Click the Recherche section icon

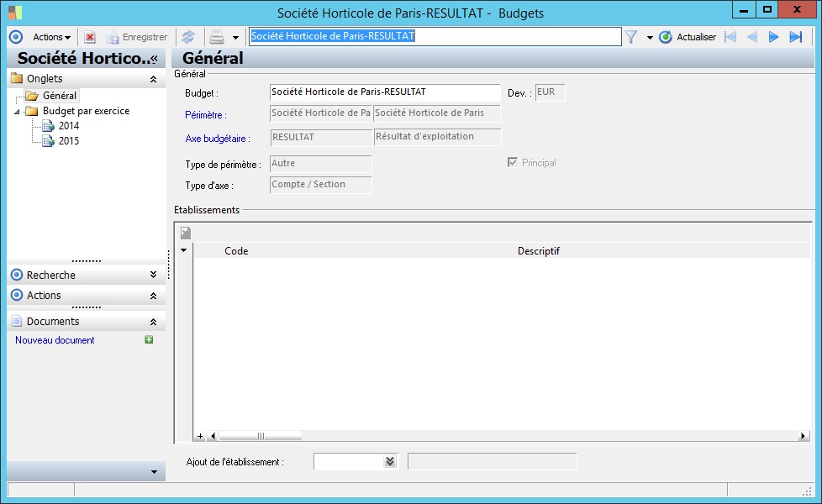(x=17, y=275)
